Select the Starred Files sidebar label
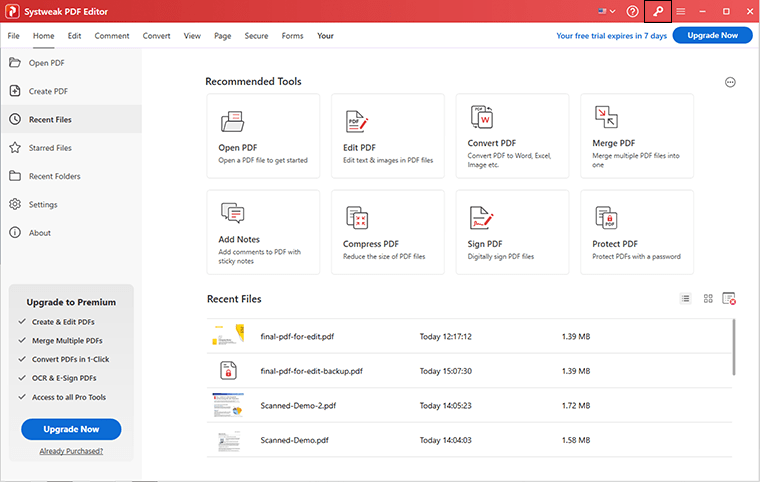Screen dimensions: 760x482 pos(50,148)
